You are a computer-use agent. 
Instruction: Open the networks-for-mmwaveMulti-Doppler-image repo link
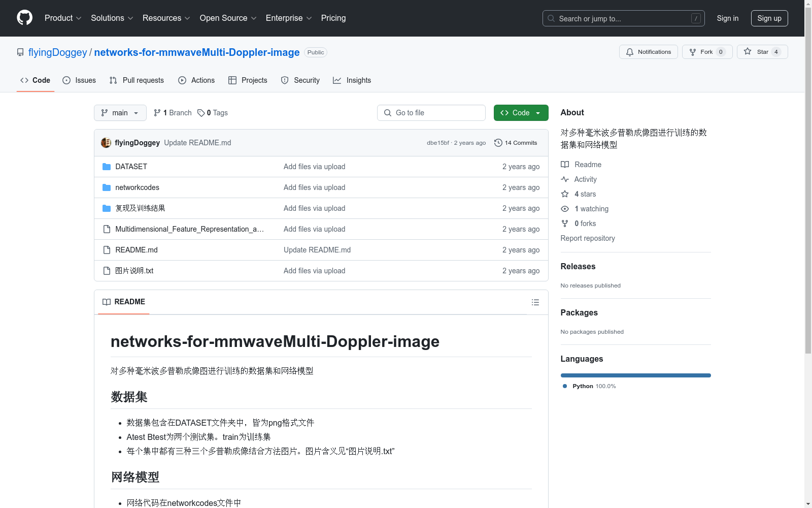(x=197, y=52)
